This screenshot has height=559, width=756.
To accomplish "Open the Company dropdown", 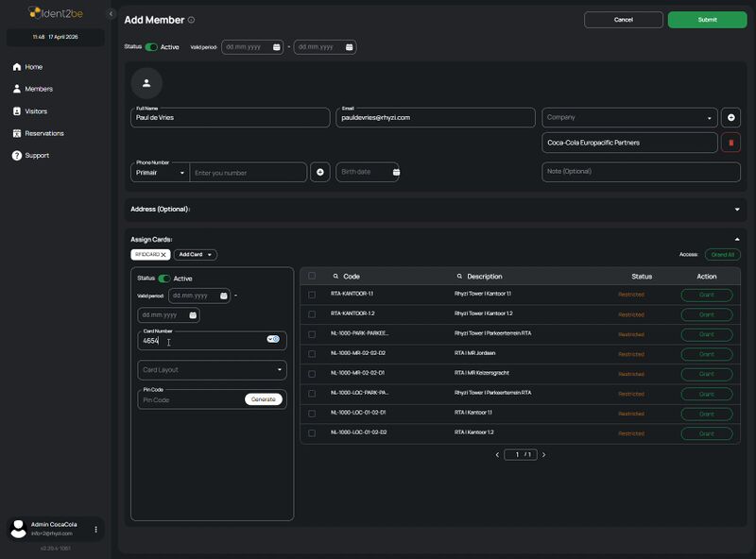I will 629,118.
